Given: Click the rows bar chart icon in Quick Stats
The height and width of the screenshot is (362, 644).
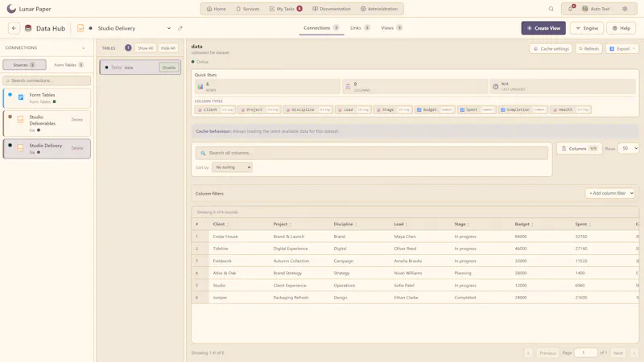Looking at the screenshot, I should (200, 87).
